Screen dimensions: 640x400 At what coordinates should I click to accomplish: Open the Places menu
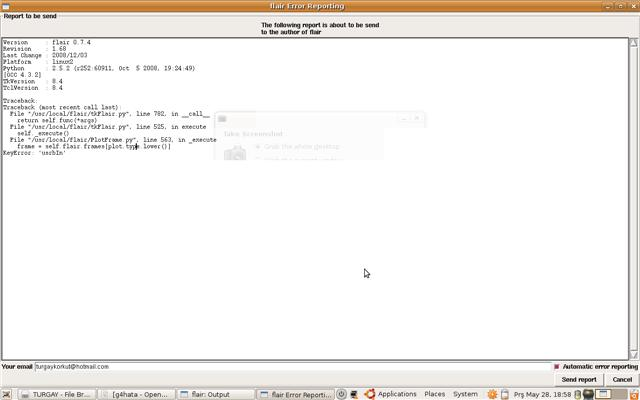434,394
